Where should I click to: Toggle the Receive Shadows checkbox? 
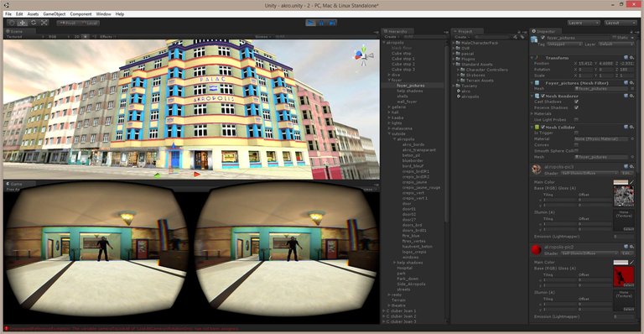[x=576, y=107]
